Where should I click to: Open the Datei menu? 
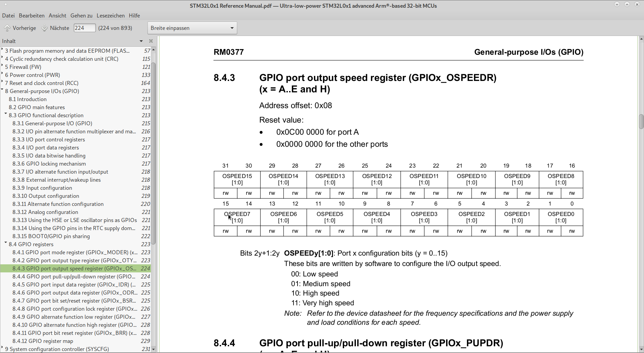(x=8, y=15)
